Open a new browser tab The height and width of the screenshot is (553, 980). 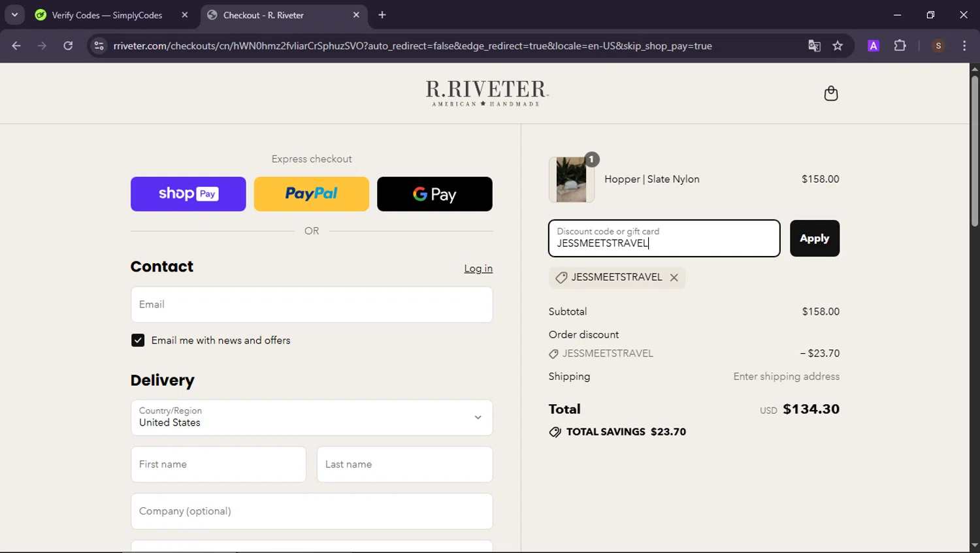(382, 15)
